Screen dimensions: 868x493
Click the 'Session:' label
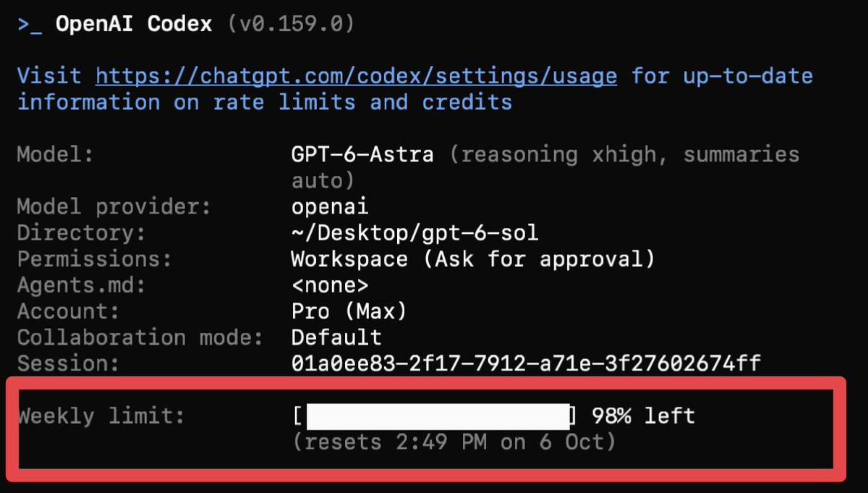(69, 363)
